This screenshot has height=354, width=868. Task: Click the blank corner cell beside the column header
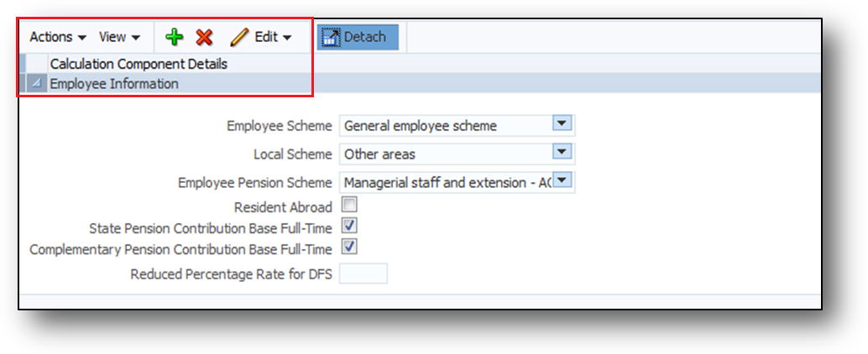point(36,63)
